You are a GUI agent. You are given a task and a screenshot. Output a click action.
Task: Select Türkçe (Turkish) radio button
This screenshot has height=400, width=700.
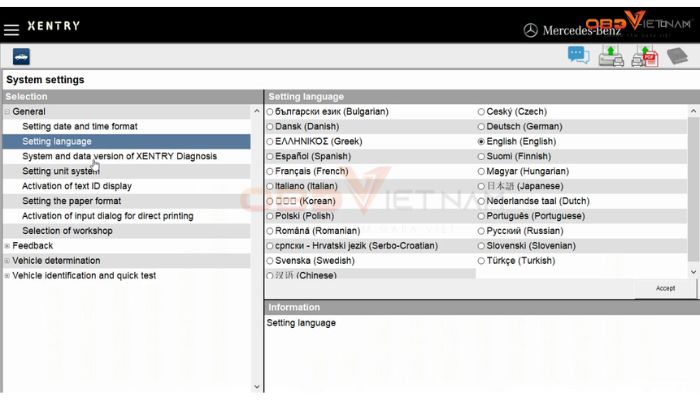click(481, 261)
